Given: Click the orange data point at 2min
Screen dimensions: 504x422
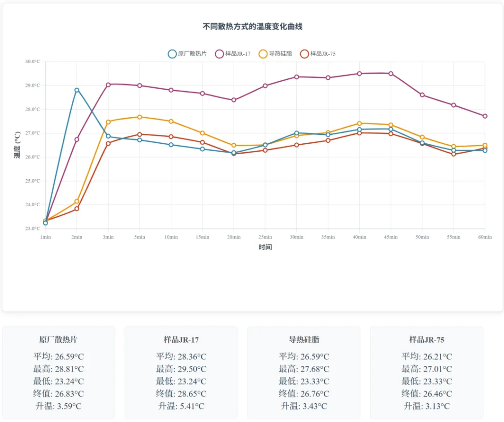Looking at the screenshot, I should coord(77,201).
